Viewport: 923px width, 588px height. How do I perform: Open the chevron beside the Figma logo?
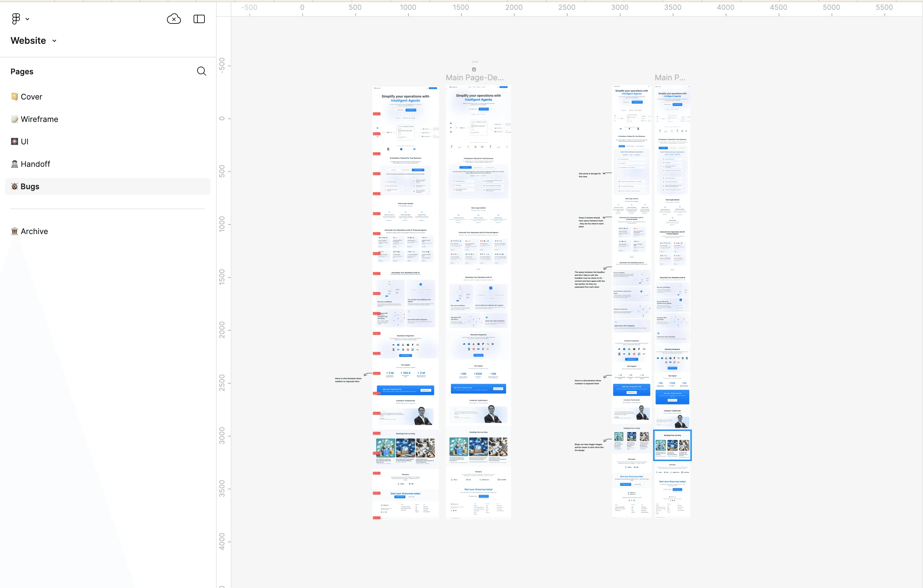[x=27, y=19]
